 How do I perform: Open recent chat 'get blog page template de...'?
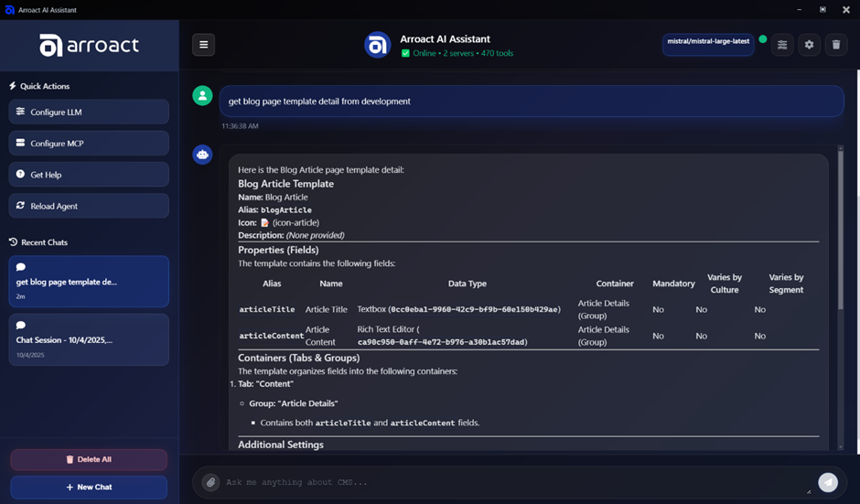pos(89,282)
